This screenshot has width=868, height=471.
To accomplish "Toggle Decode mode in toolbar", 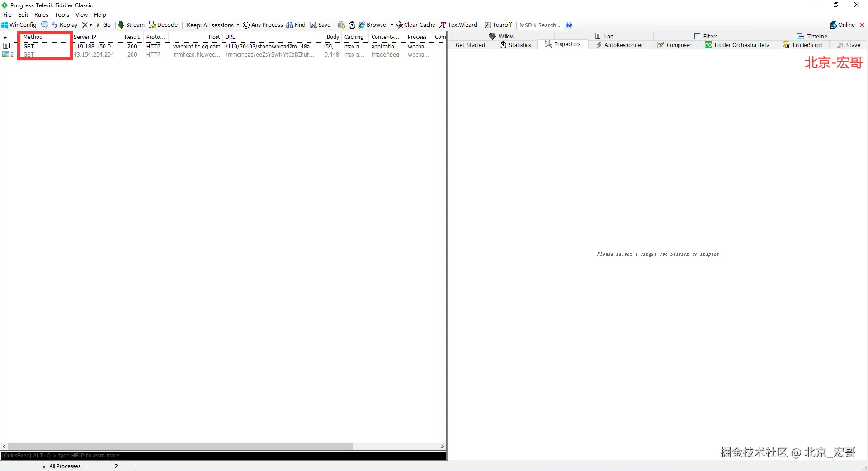I will tap(163, 25).
